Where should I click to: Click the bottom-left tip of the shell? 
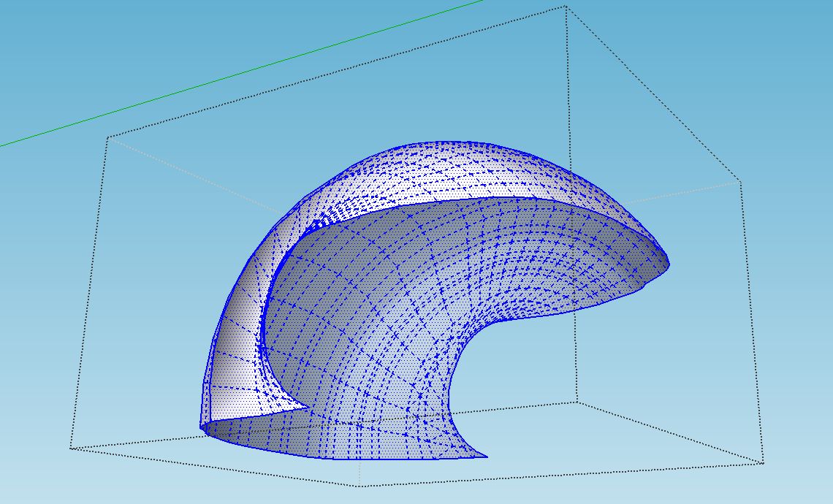203,428
